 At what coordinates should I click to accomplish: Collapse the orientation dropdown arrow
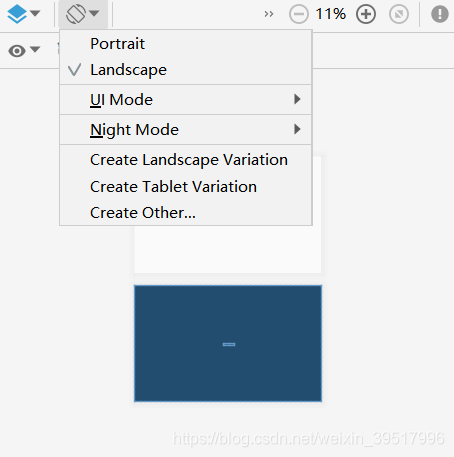coord(94,13)
